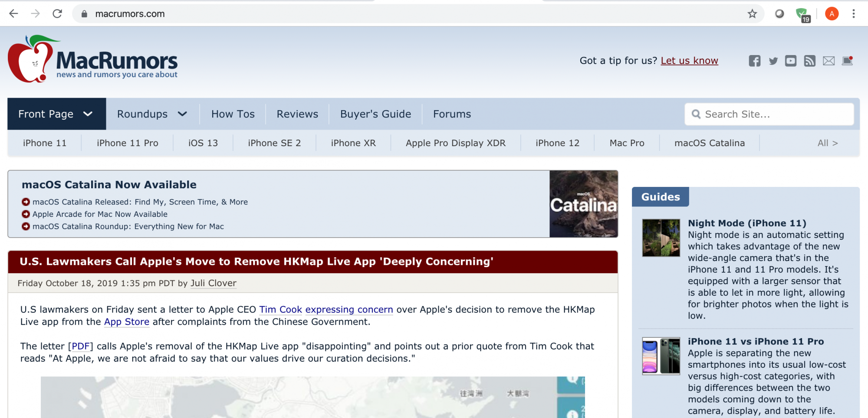Open the green shield extension with 19 badge

point(802,15)
